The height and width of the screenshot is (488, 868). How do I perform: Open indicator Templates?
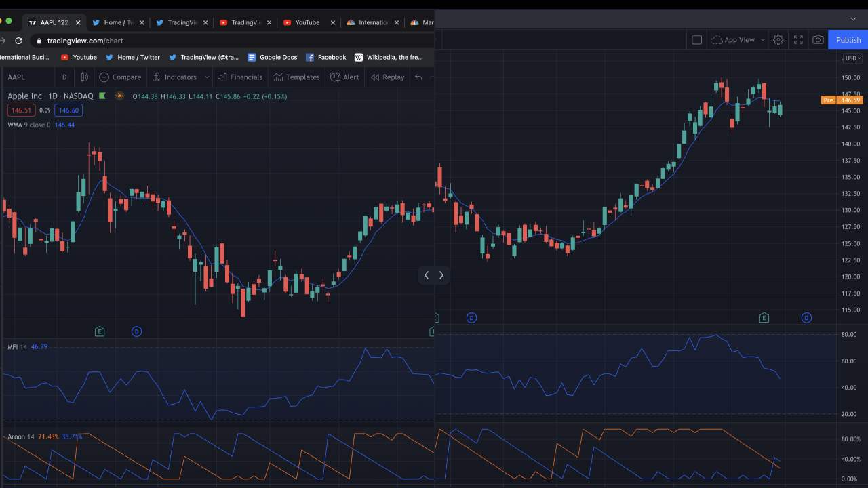[296, 77]
